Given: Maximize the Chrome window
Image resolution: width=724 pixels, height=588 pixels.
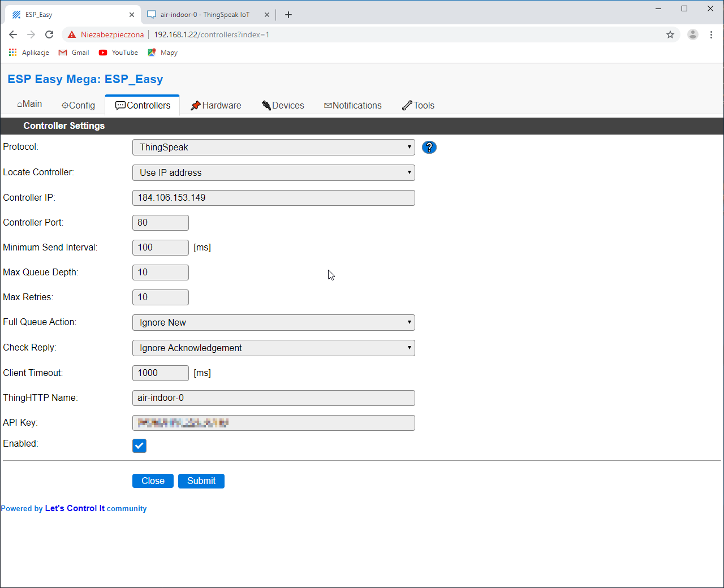Looking at the screenshot, I should 684,8.
